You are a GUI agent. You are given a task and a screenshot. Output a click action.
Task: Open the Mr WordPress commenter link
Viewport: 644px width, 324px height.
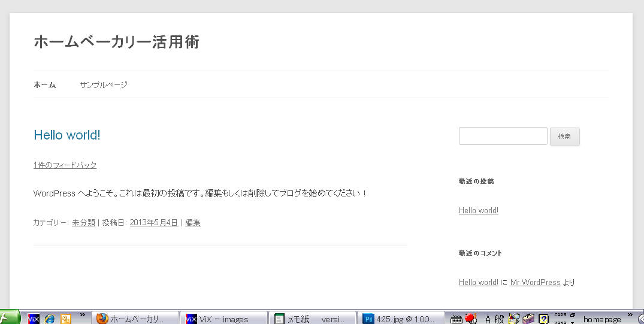tap(535, 283)
